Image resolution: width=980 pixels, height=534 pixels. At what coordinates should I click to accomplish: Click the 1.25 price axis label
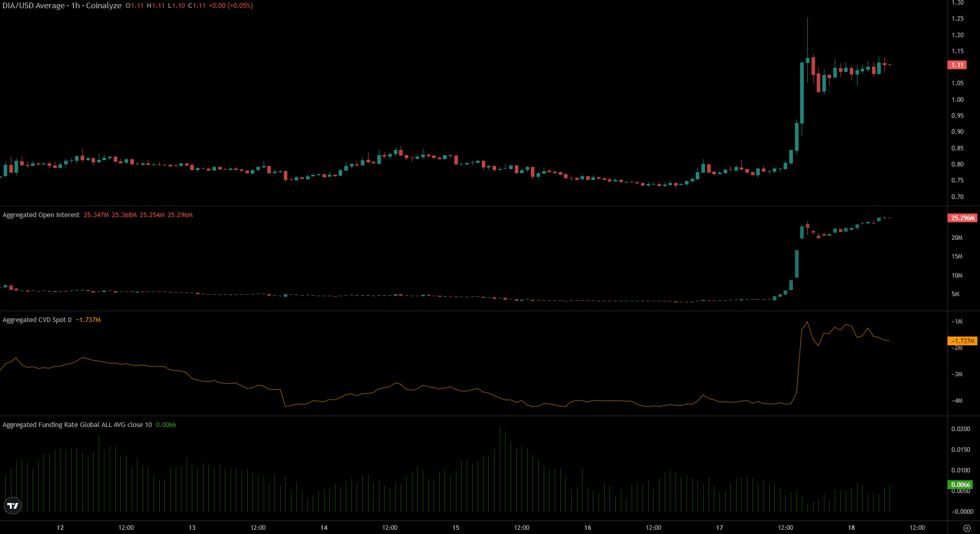[957, 19]
